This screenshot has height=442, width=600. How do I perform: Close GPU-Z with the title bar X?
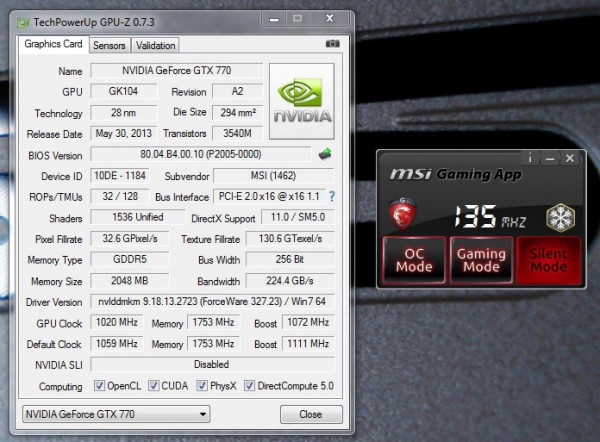[329, 18]
